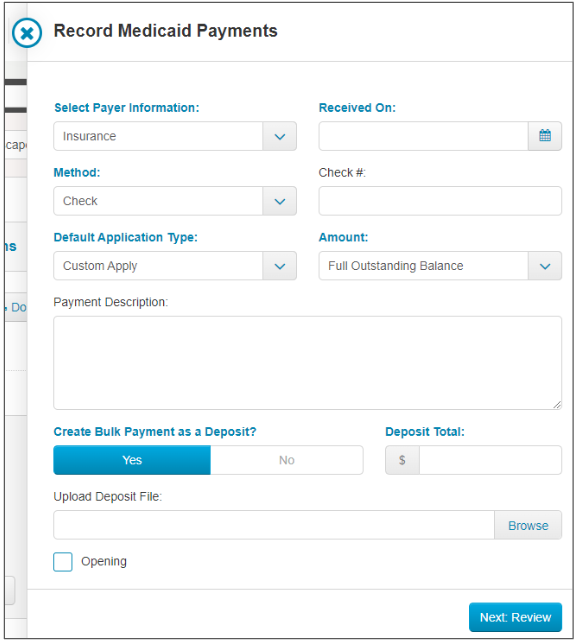Select the Insurance payer value box

[x=158, y=136]
